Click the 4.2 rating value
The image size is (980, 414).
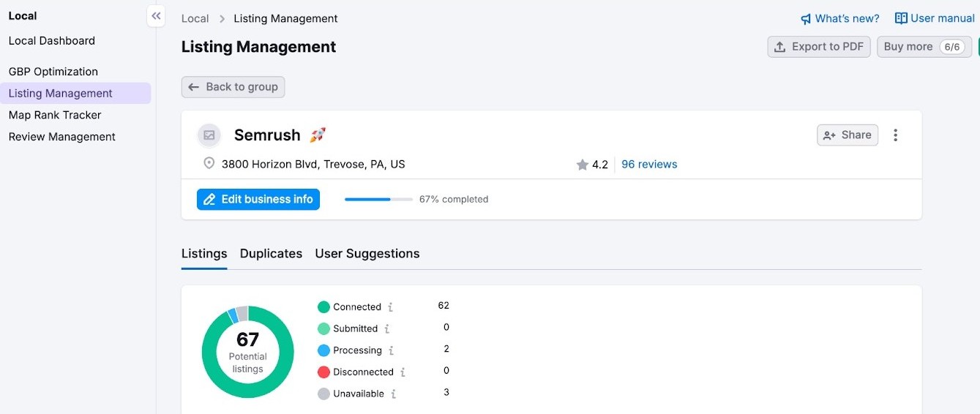point(600,165)
